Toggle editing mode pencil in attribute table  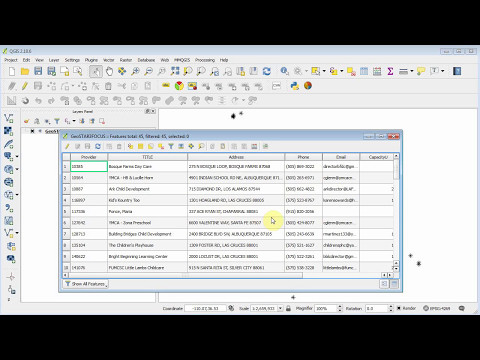coord(67,146)
